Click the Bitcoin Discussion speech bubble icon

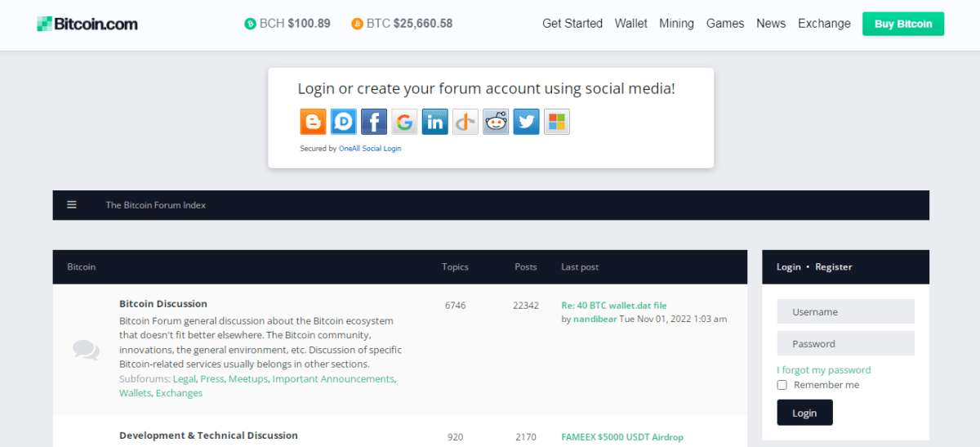[86, 350]
